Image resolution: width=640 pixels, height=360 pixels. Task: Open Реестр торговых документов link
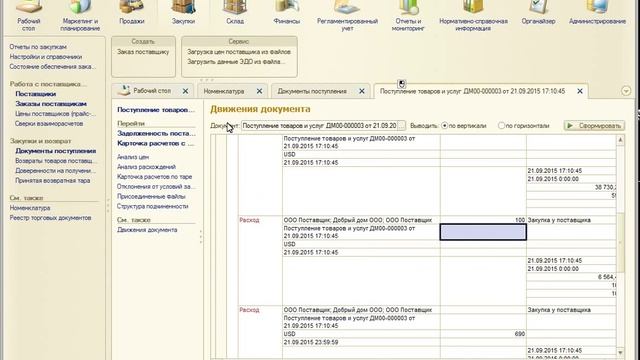(x=50, y=218)
